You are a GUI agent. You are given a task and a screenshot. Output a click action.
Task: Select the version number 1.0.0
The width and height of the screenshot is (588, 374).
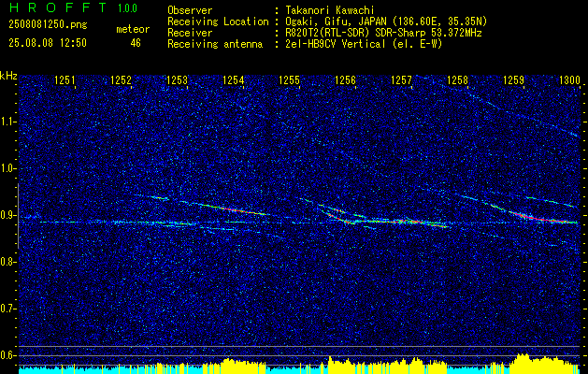[x=127, y=7]
